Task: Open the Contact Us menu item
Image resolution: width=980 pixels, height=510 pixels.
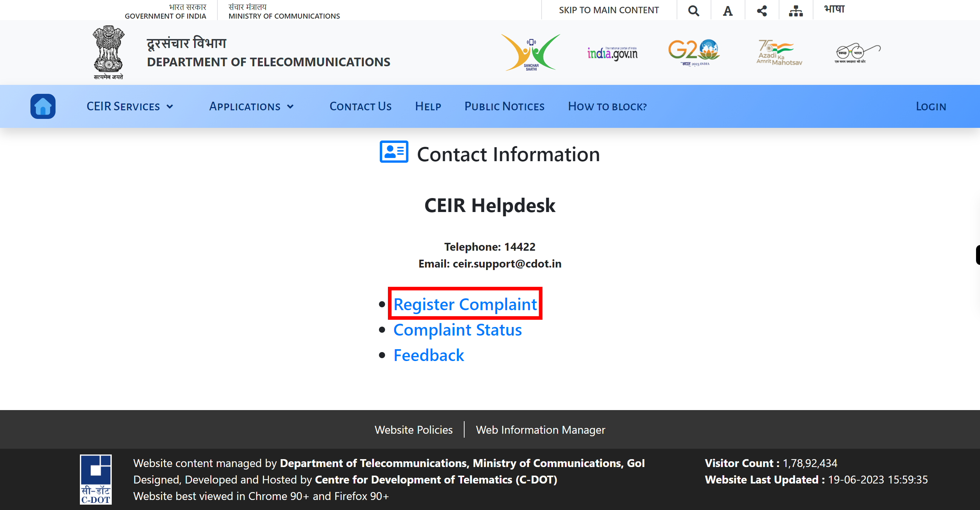Action: point(360,106)
